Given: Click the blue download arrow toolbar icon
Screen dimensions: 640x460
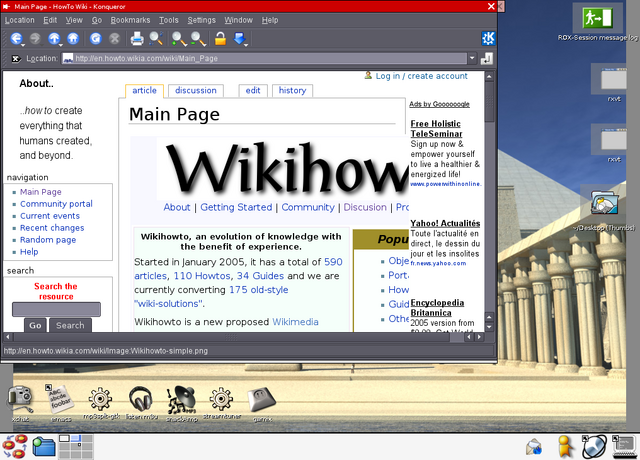Looking at the screenshot, I should (240, 38).
